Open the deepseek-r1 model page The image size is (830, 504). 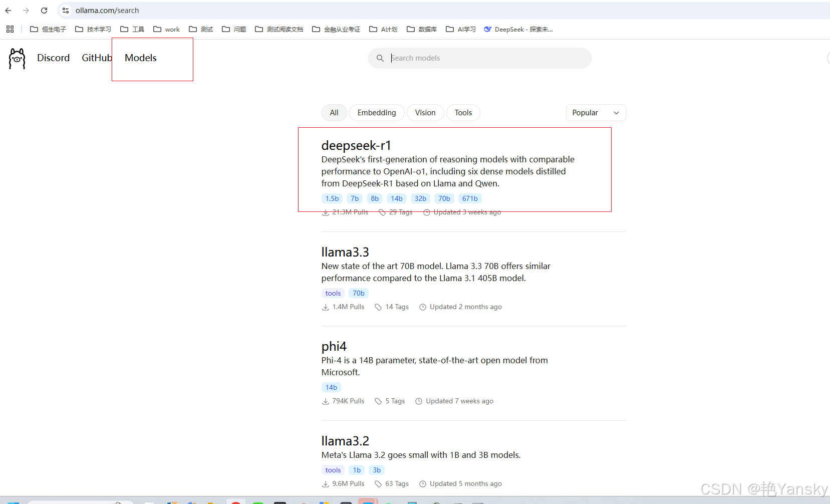[356, 145]
